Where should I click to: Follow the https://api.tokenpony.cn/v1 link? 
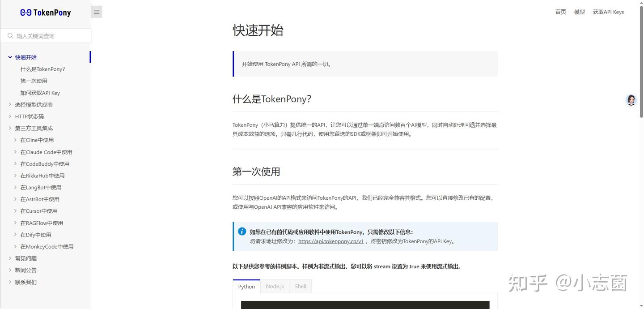click(331, 241)
